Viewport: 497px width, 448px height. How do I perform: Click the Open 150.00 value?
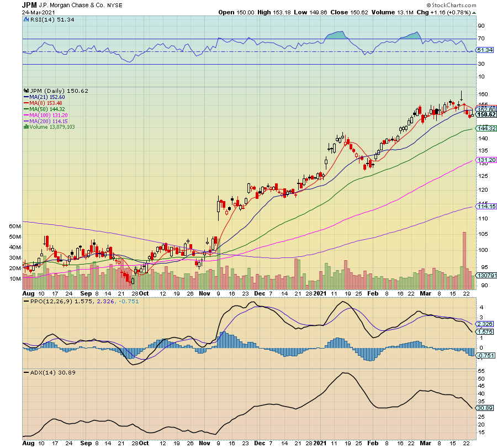tap(236, 12)
